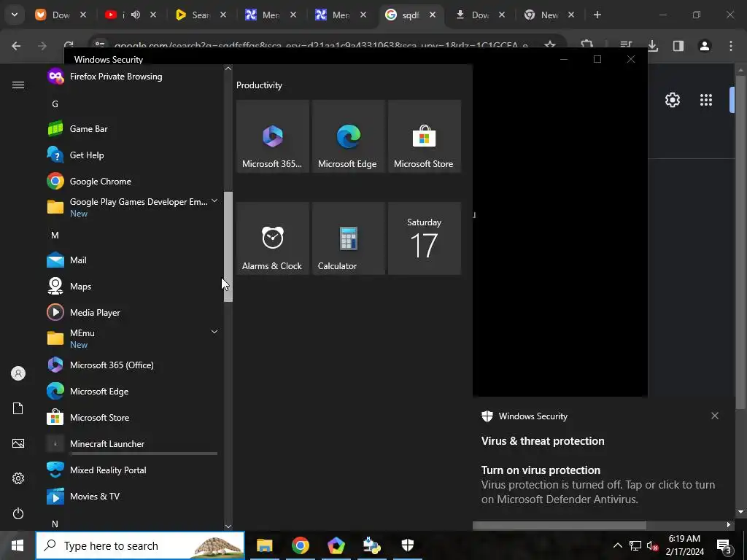747x560 pixels.
Task: Click the Productivity group header
Action: point(259,85)
